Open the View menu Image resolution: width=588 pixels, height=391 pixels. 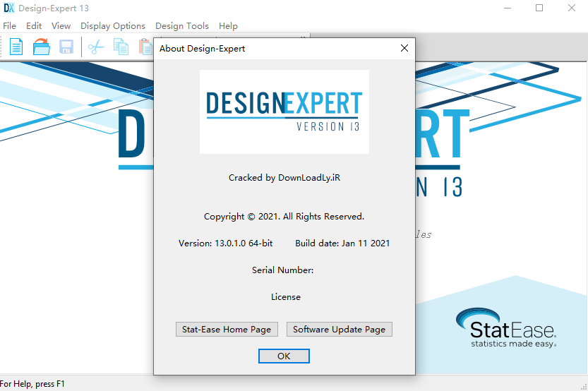[61, 26]
